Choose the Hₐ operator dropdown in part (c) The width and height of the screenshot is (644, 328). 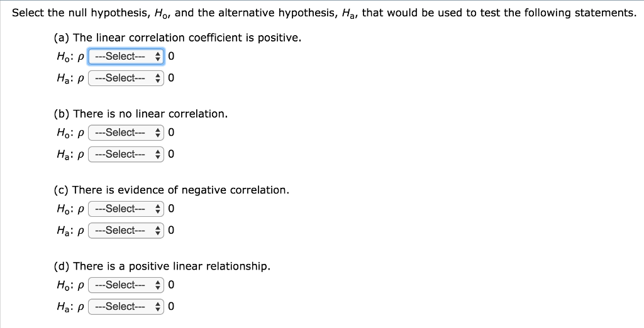[x=126, y=231]
